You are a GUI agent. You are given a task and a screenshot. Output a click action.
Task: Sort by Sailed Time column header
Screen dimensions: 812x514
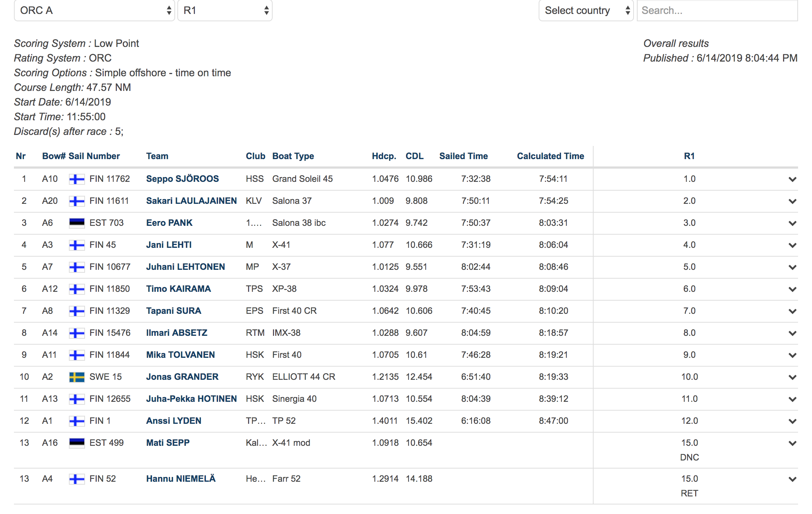pyautogui.click(x=464, y=156)
